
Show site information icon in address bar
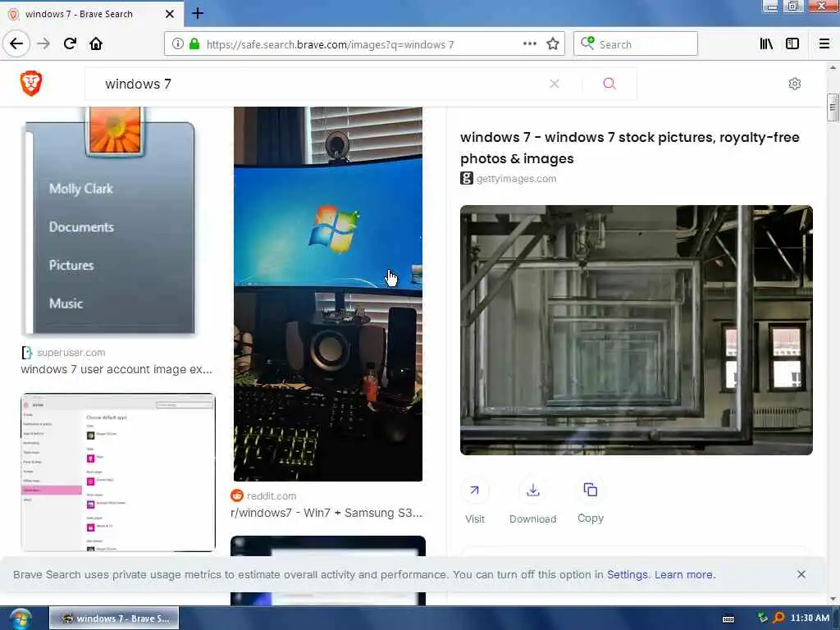coord(177,44)
